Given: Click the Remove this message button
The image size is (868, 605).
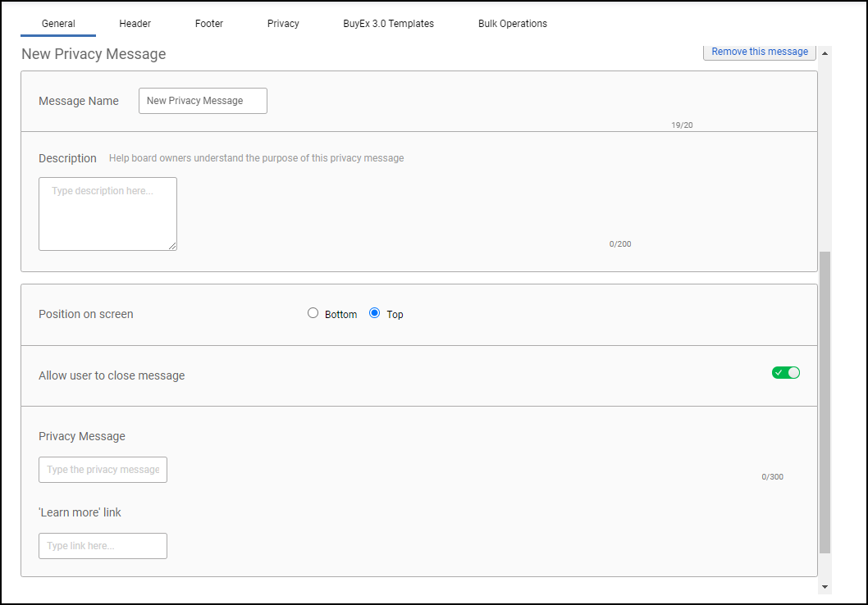Looking at the screenshot, I should pyautogui.click(x=760, y=52).
